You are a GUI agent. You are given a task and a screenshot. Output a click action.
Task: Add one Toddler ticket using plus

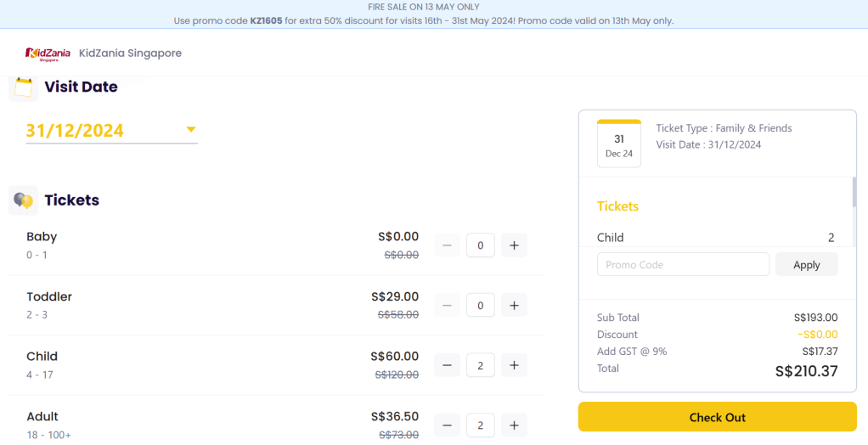coord(514,305)
